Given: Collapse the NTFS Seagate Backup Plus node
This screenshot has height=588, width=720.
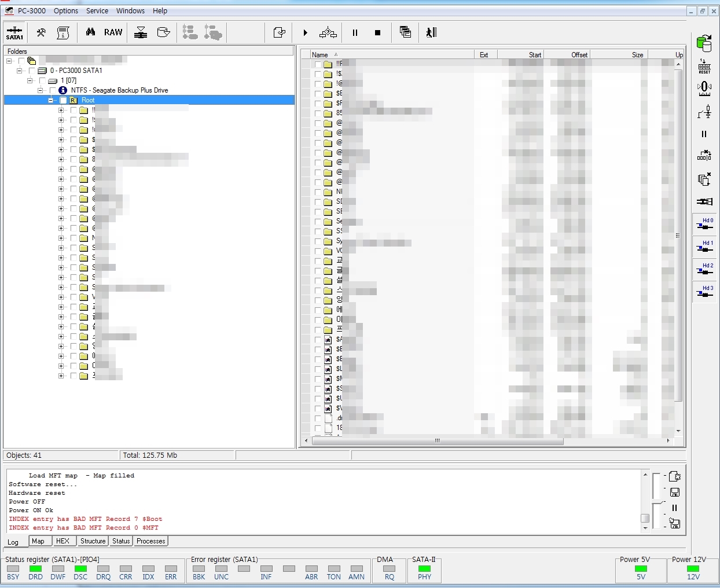Looking at the screenshot, I should coord(41,91).
